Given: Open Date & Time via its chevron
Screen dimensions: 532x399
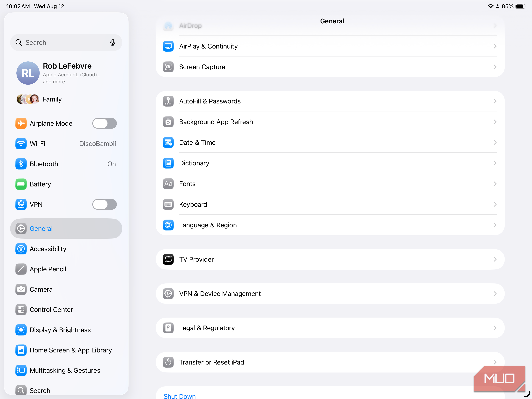Looking at the screenshot, I should tap(495, 142).
